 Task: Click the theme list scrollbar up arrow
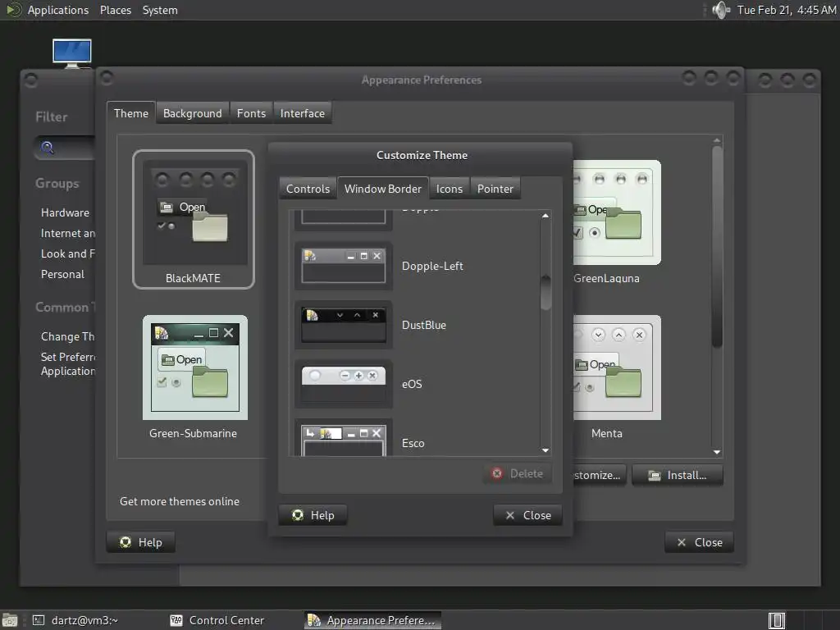[717, 141]
